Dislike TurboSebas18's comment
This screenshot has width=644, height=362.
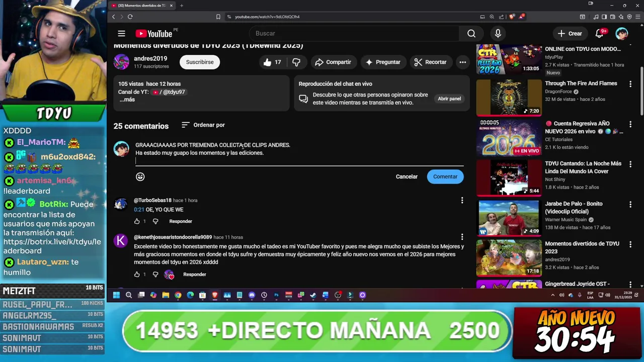[x=155, y=221]
